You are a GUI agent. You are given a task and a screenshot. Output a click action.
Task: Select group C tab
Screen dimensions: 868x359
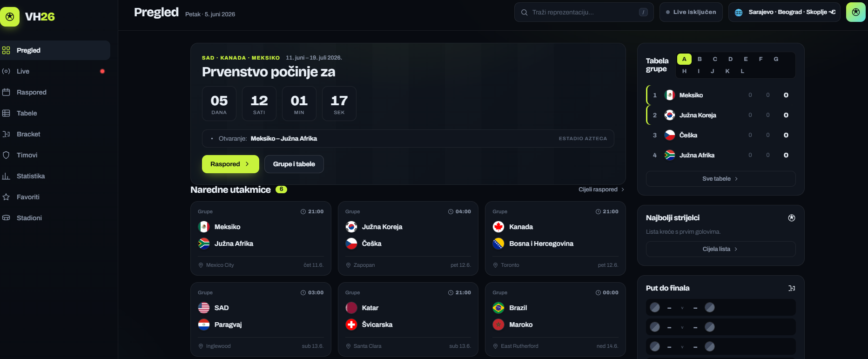(715, 59)
